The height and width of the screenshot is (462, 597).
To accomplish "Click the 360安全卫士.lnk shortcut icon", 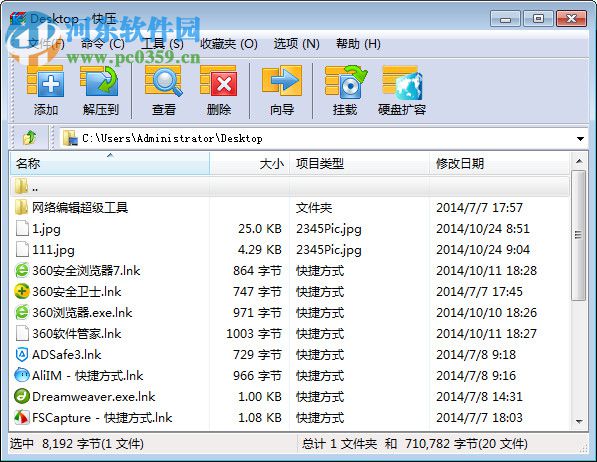I will [x=22, y=291].
